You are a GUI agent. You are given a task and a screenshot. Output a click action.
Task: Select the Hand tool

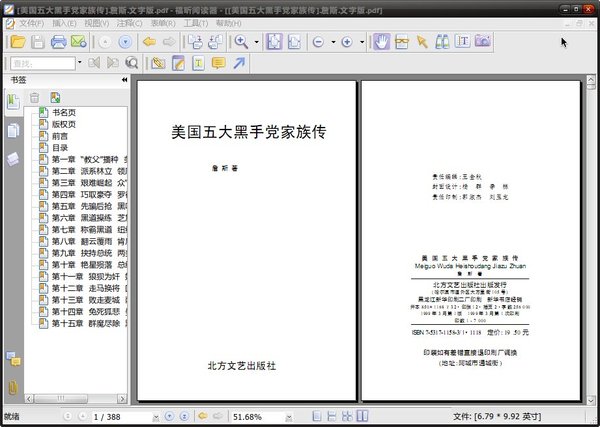click(382, 41)
